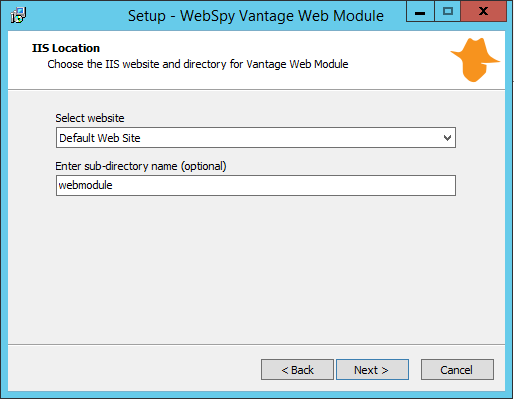
Task: Click the Default Web Site combo box
Action: tap(256, 138)
